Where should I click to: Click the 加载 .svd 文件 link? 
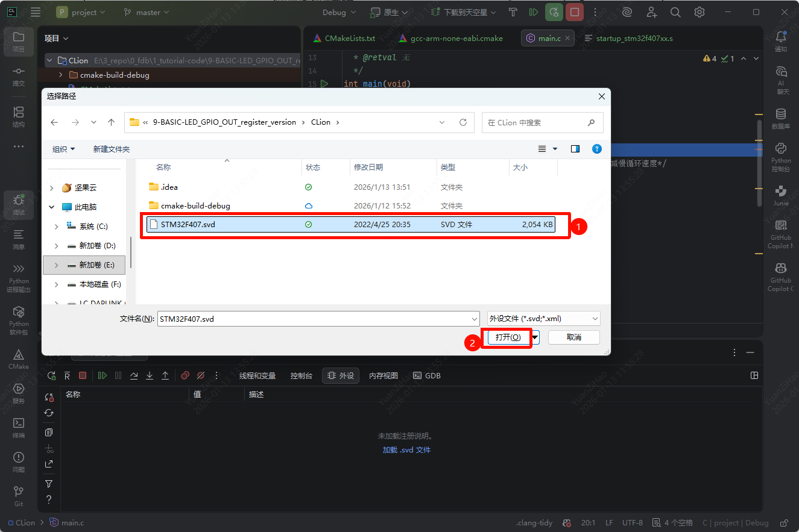point(406,449)
